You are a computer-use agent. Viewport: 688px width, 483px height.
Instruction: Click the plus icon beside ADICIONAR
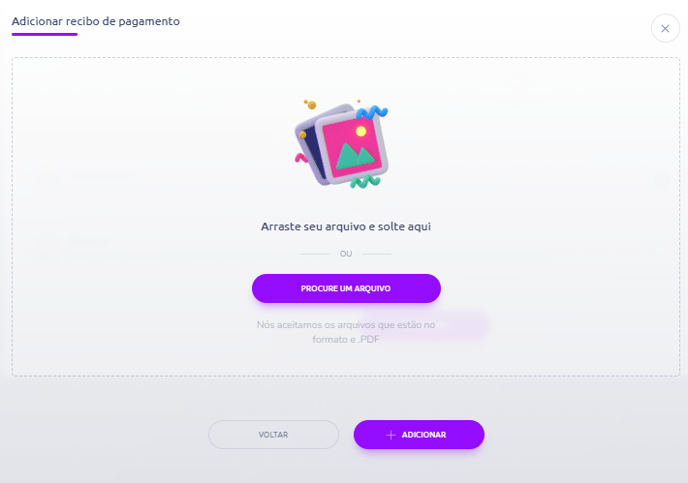[x=391, y=435]
